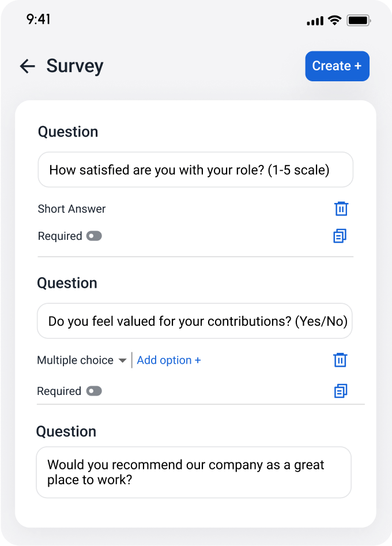Viewport: 392px width, 546px height.
Task: Delete the role satisfaction question
Action: coord(341,209)
